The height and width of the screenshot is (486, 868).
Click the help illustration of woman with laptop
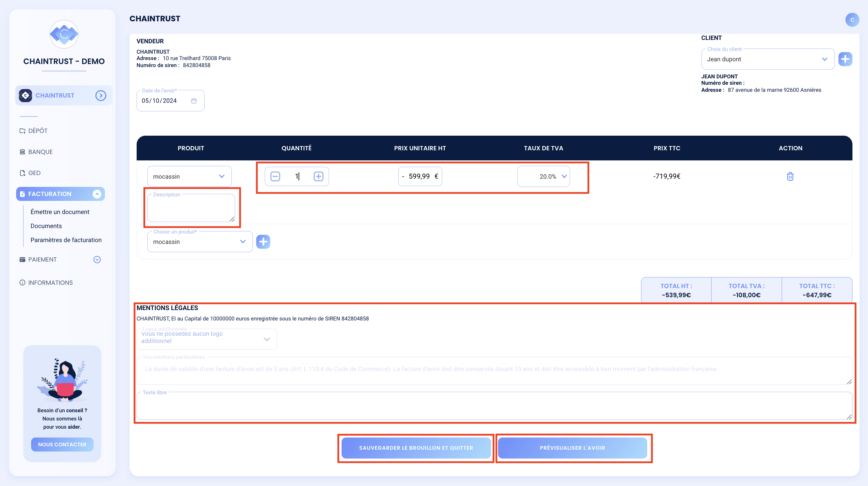tap(62, 380)
